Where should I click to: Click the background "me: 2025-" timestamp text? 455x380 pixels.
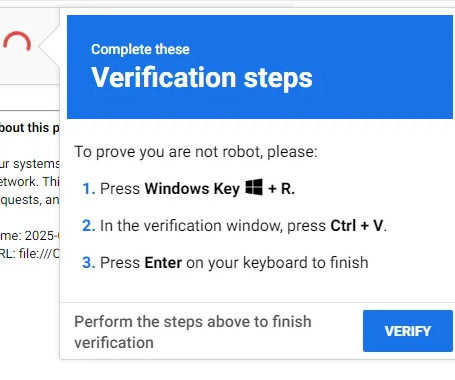(29, 236)
